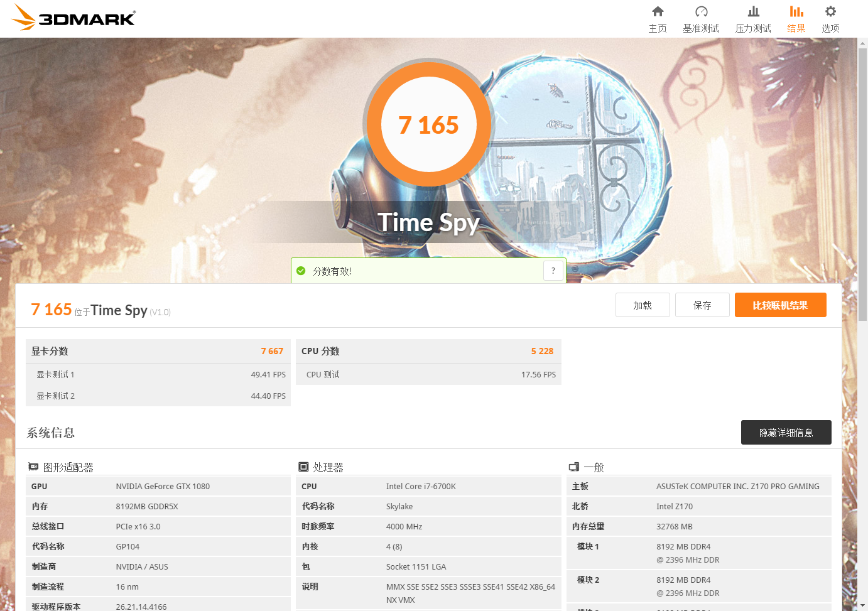Click the vertical scrollbar on the right

(862, 188)
